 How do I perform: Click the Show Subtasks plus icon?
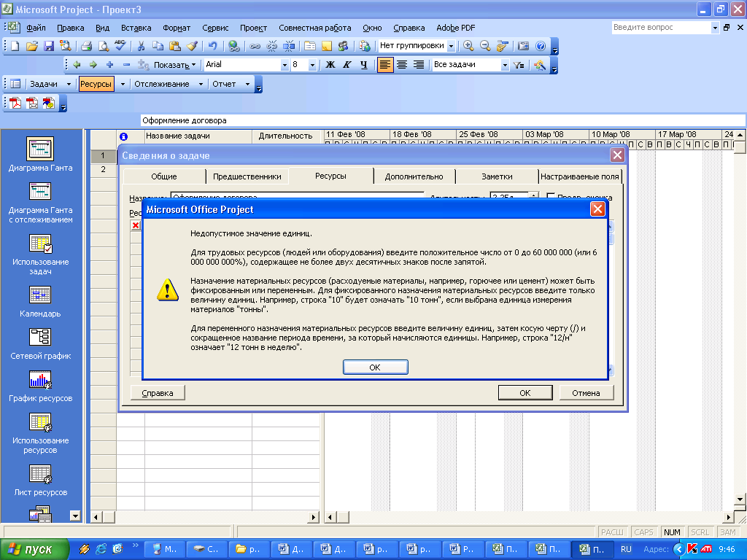109,64
